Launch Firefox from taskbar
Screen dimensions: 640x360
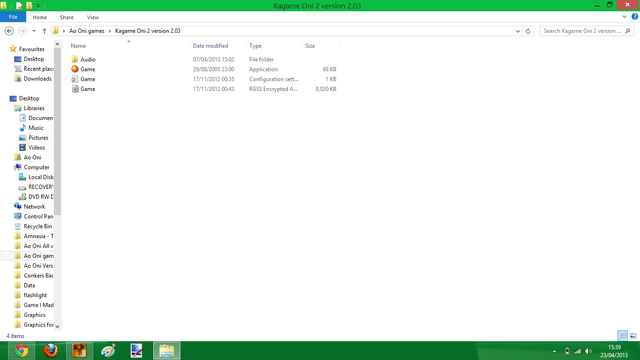click(x=51, y=351)
